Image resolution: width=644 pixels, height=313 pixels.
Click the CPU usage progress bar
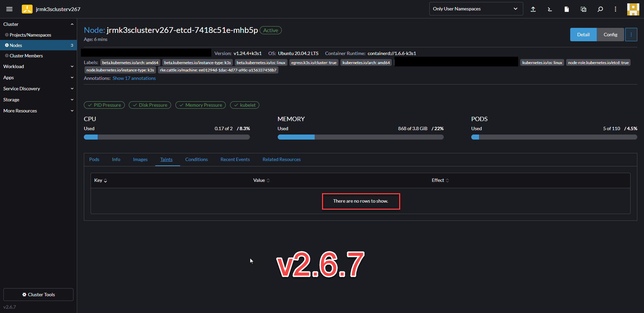pyautogui.click(x=167, y=137)
